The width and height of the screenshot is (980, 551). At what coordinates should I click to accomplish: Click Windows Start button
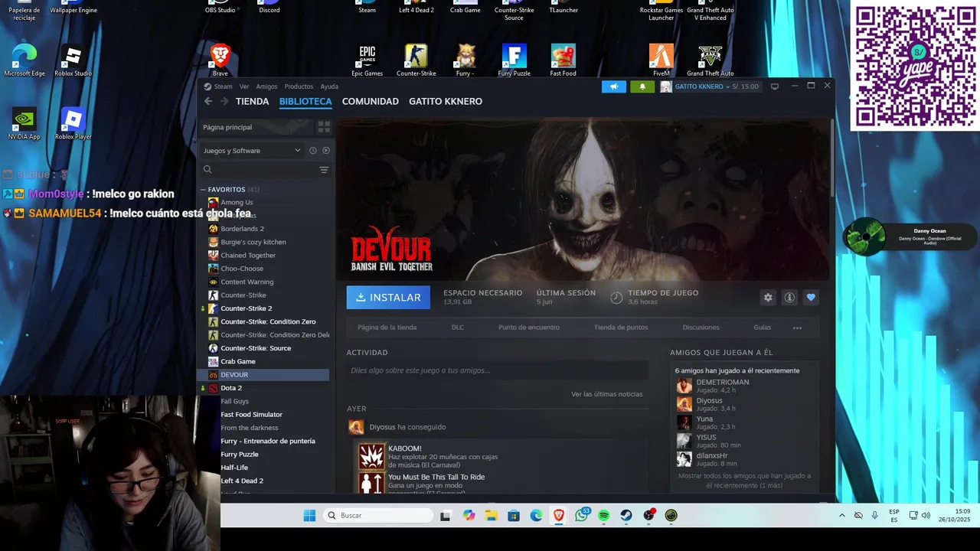tap(309, 516)
